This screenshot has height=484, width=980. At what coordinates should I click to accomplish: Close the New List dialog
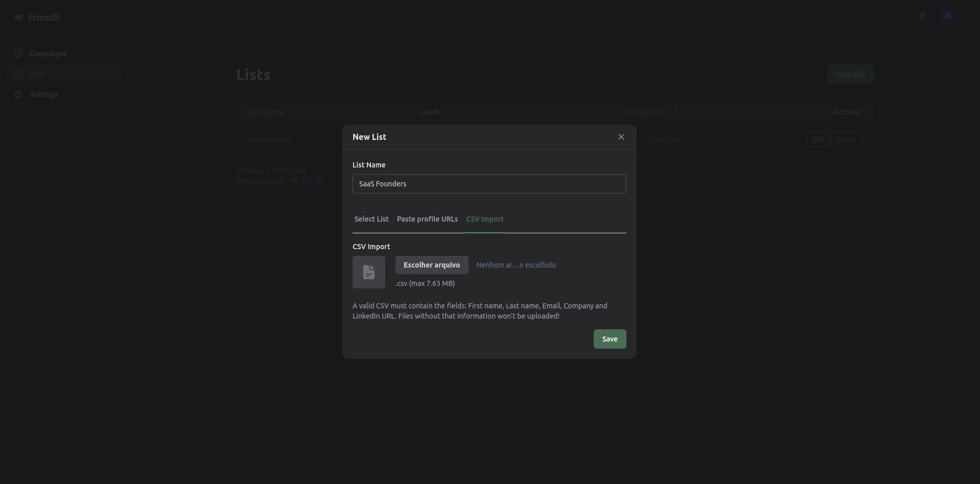click(x=621, y=137)
